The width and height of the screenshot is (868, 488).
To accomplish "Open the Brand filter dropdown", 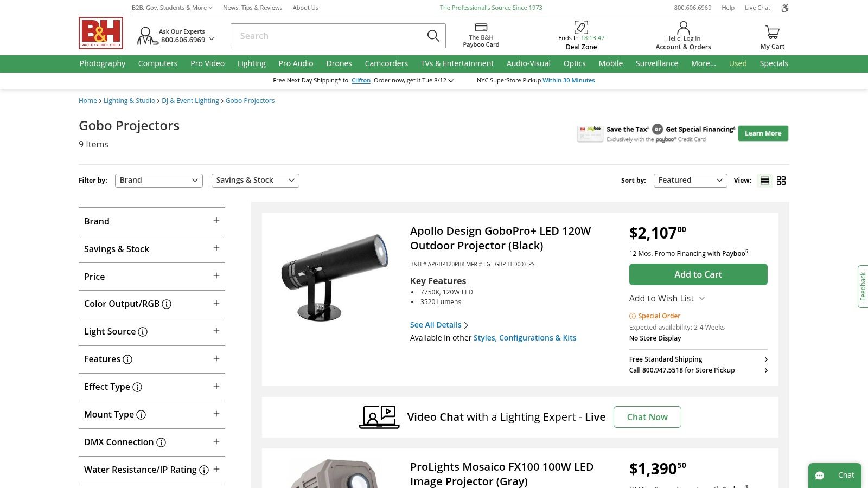I will tap(158, 181).
